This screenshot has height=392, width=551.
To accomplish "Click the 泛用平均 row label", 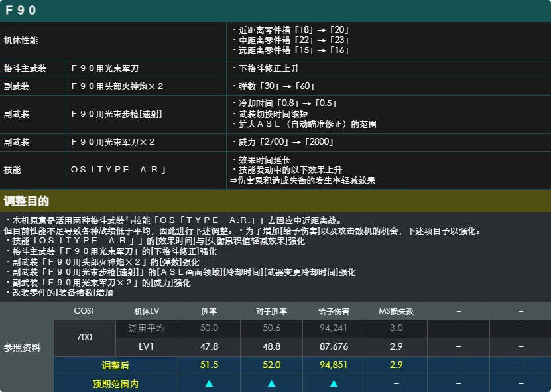I will (147, 328).
